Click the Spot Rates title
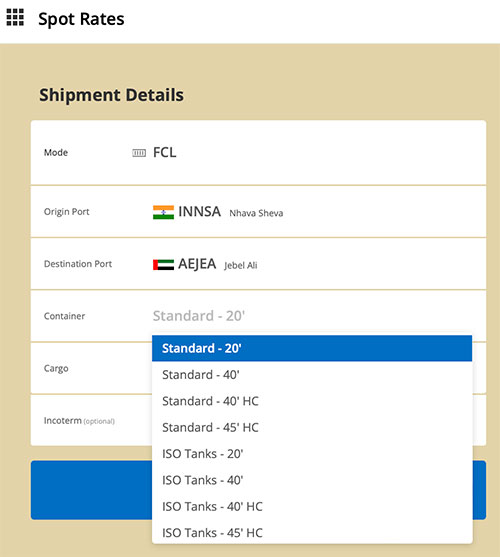Viewport: 500px width, 557px height. click(x=81, y=19)
